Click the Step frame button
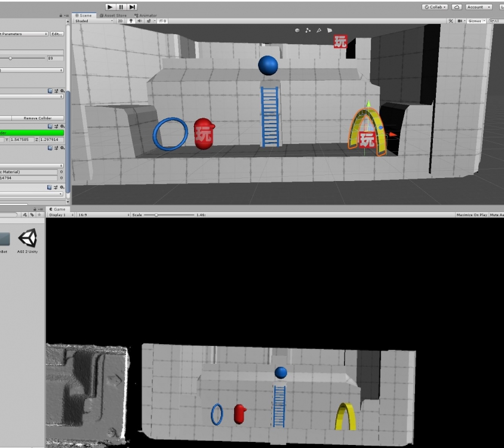Viewport: 504px width, 448px height. [x=132, y=7]
